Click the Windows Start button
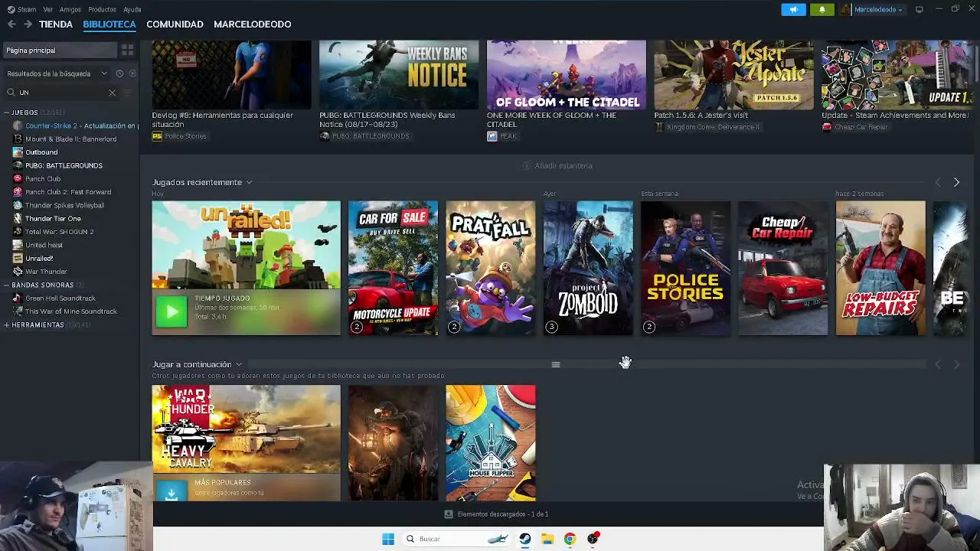The image size is (980, 551). coord(388,539)
